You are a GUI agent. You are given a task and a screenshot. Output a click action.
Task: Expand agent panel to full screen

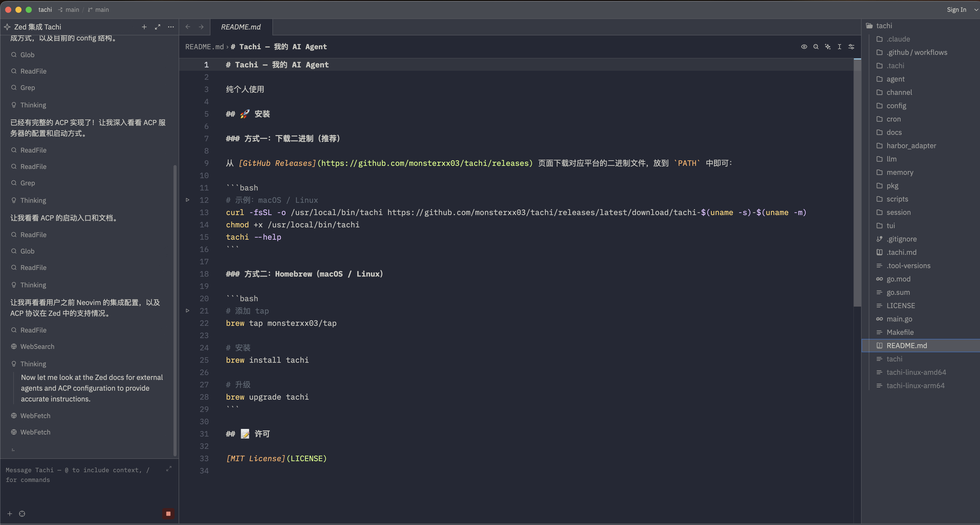(158, 27)
